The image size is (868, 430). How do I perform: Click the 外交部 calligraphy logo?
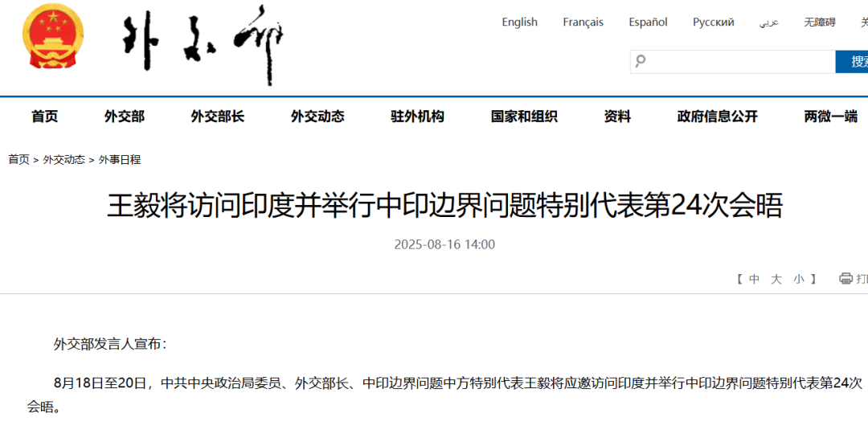203,44
